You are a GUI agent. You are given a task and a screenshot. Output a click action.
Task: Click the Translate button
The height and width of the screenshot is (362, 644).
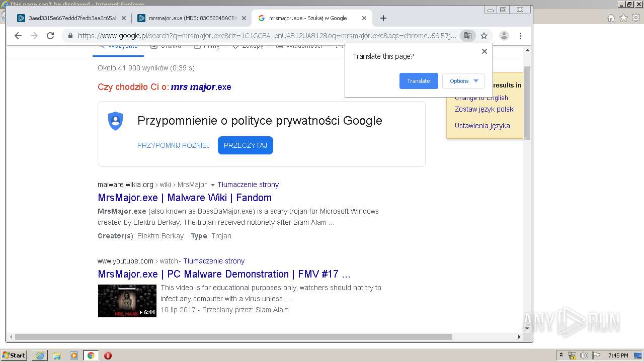tap(419, 81)
